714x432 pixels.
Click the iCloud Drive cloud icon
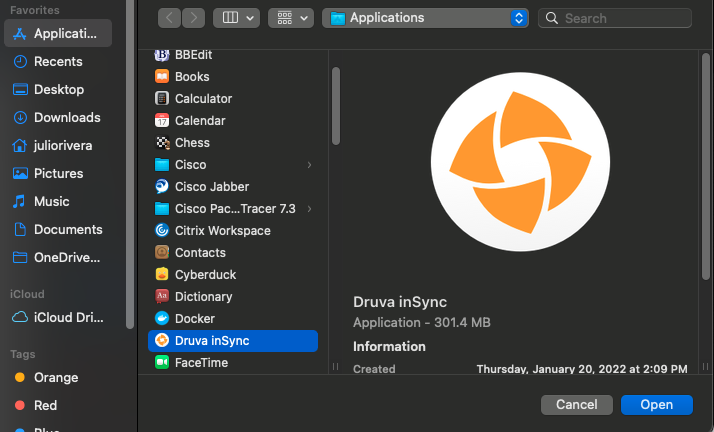click(20, 317)
